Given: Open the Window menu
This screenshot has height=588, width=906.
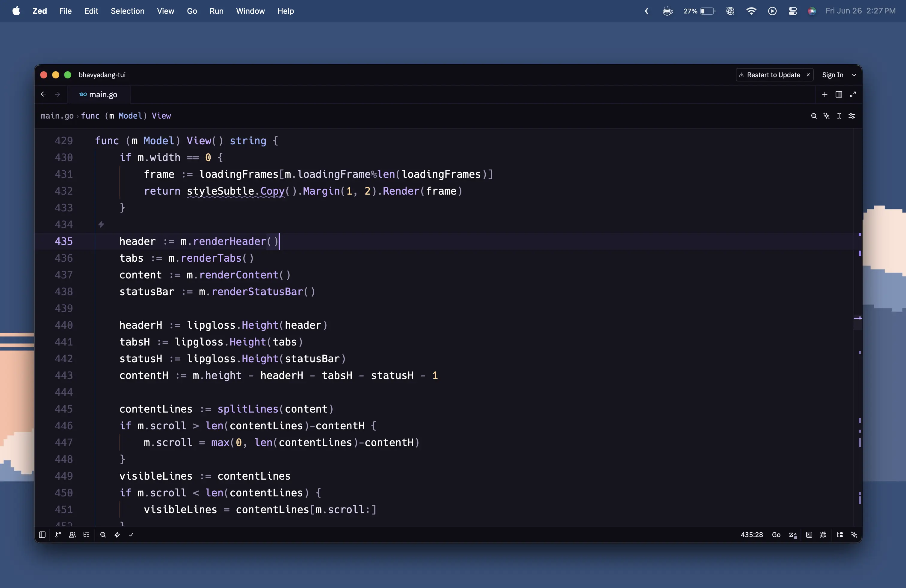Looking at the screenshot, I should [250, 11].
